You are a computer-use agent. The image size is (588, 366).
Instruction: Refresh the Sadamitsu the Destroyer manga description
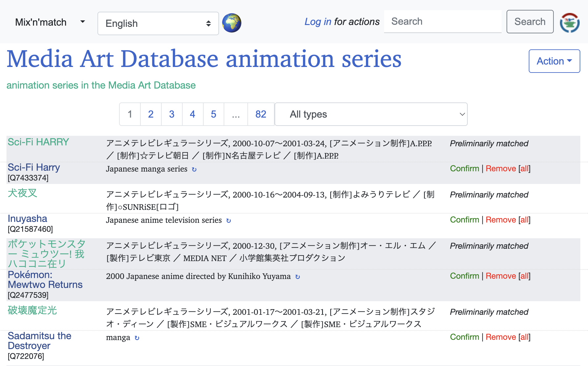click(x=137, y=338)
